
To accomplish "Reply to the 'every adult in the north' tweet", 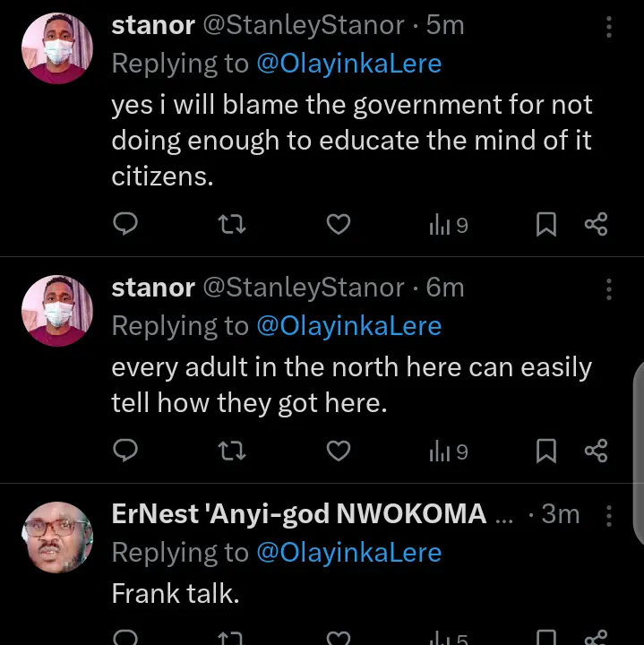I will [126, 451].
